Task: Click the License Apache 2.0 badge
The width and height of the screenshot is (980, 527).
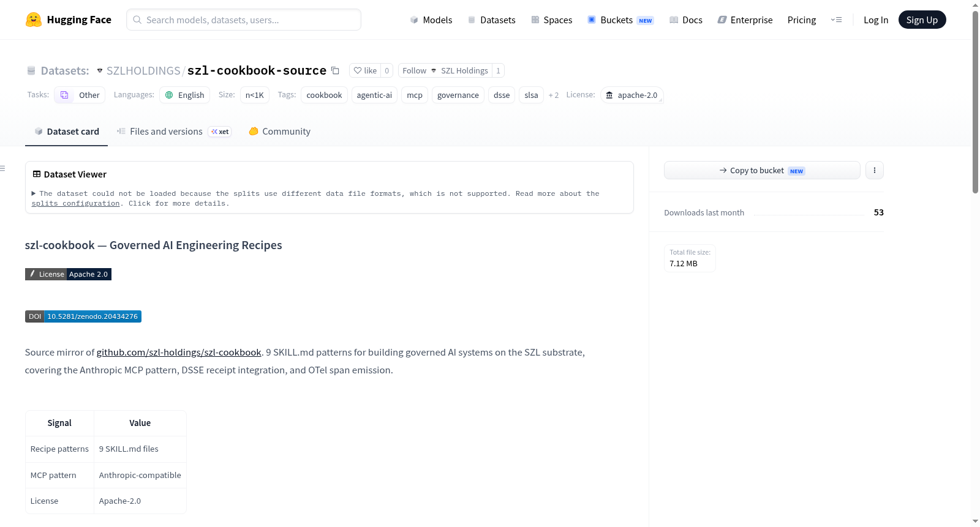Action: point(68,274)
